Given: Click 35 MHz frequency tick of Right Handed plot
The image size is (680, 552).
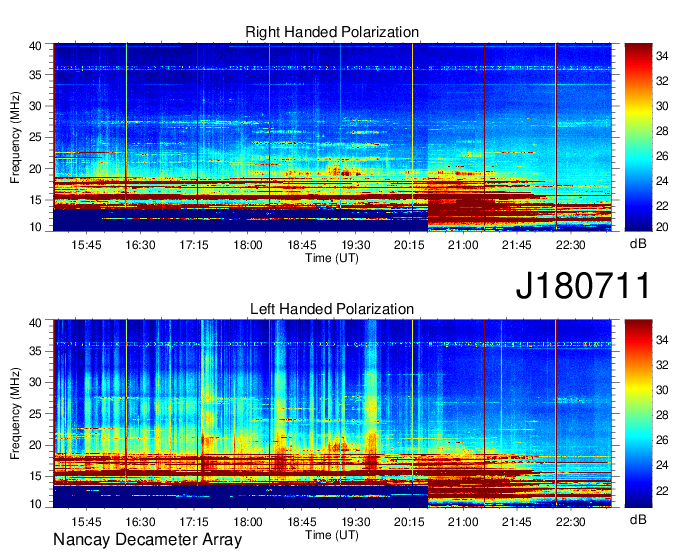Looking at the screenshot, I should pyautogui.click(x=35, y=75).
